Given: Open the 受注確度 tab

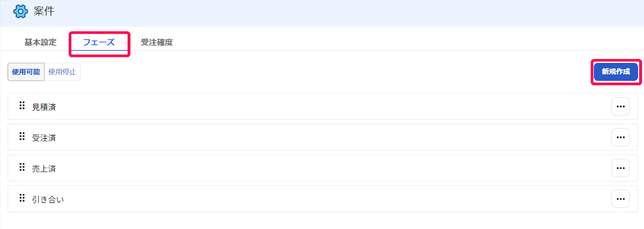Looking at the screenshot, I should coord(157,42).
